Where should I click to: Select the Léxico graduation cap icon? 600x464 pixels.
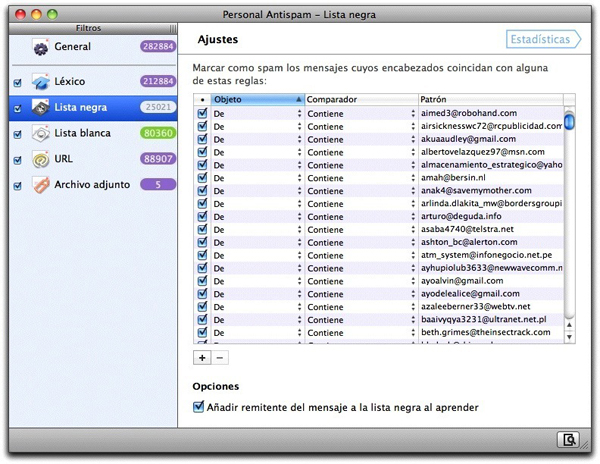(41, 81)
